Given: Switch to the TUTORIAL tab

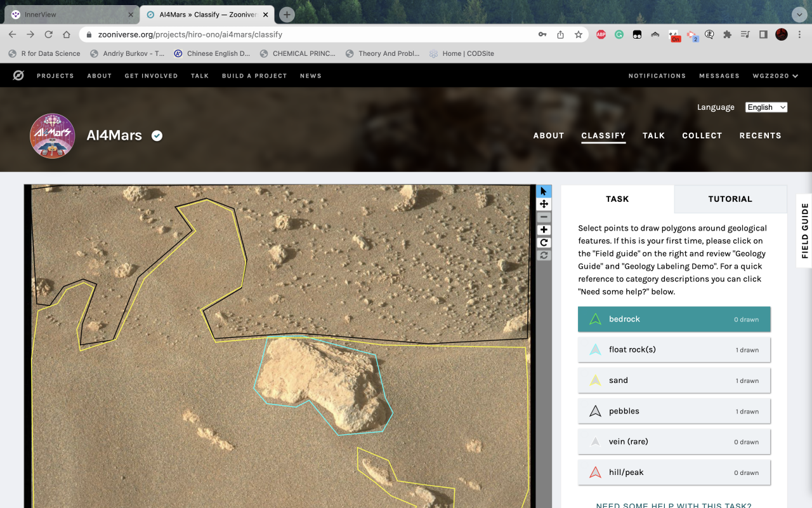Looking at the screenshot, I should [730, 199].
